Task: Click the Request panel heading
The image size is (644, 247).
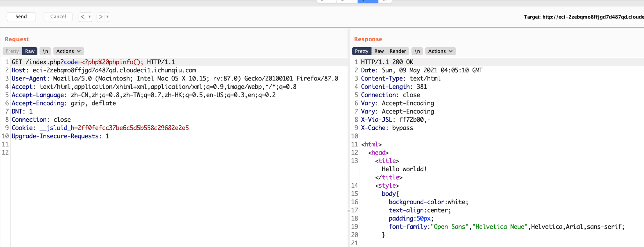Action: click(x=17, y=39)
